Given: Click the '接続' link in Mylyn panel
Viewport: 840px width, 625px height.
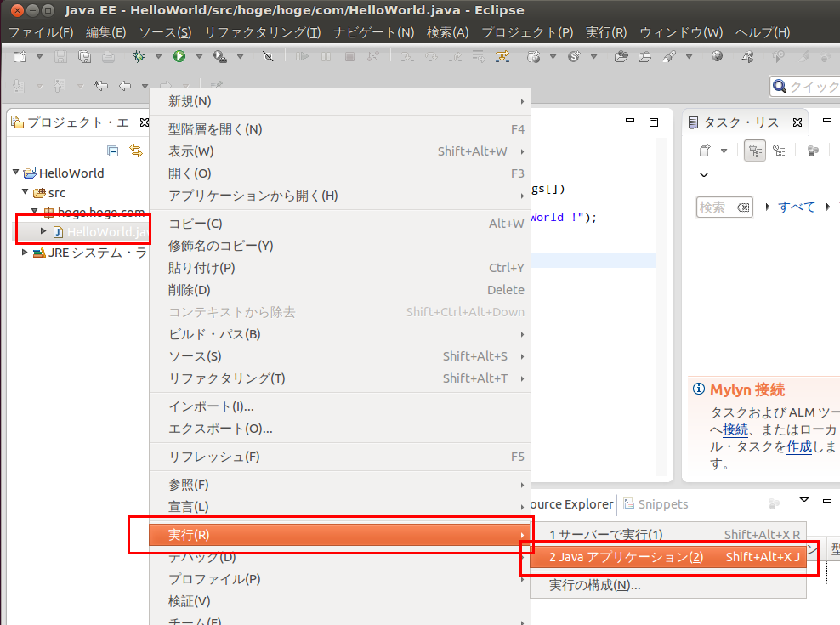Looking at the screenshot, I should point(735,430).
